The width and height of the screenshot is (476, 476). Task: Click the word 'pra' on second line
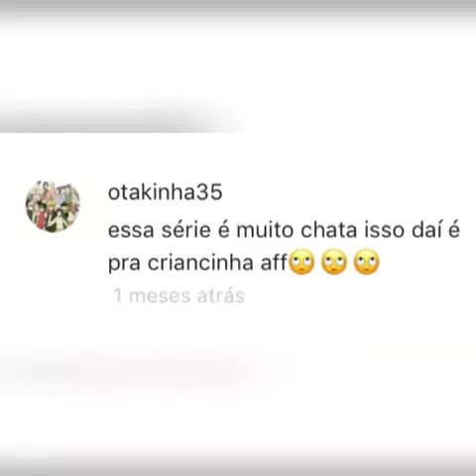coord(124,265)
